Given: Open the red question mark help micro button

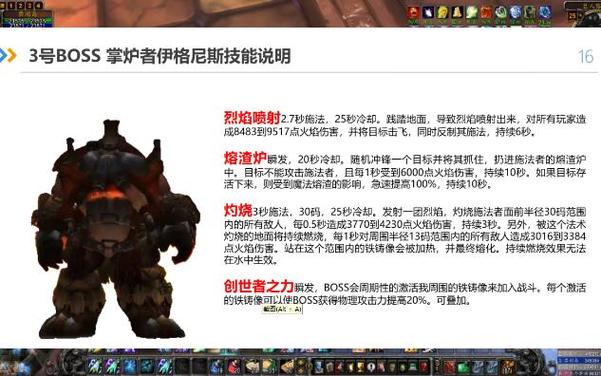Looking at the screenshot, I should (424, 367).
